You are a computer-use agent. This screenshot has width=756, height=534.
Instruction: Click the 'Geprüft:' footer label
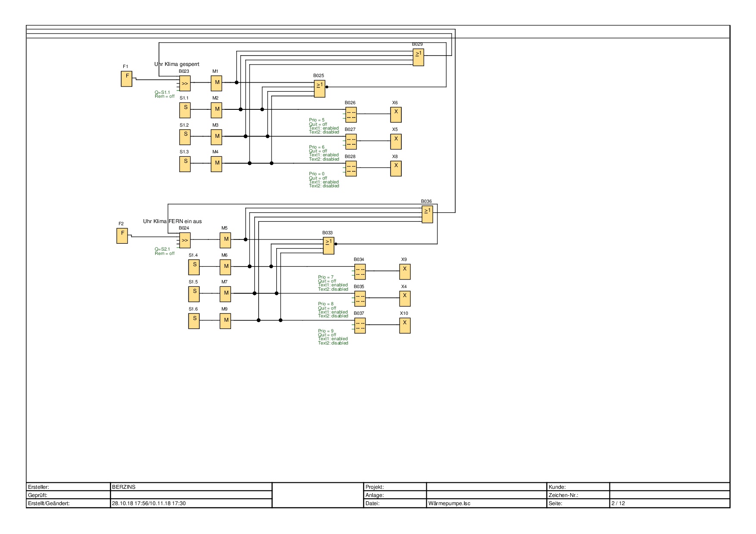tap(37, 495)
